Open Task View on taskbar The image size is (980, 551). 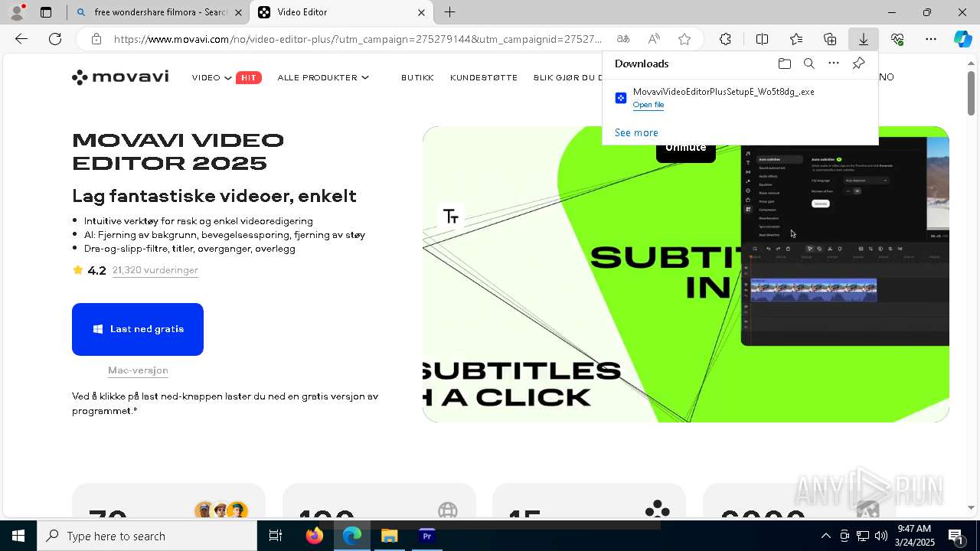(x=276, y=536)
